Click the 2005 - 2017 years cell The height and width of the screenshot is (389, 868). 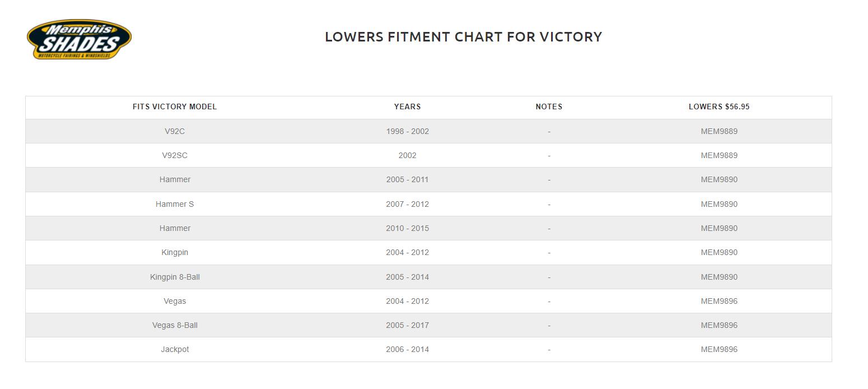coord(407,325)
